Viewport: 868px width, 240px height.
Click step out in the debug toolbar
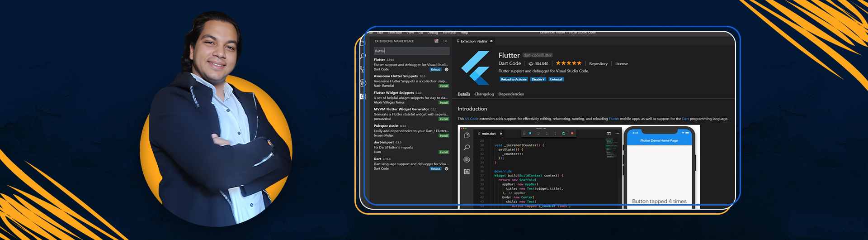(x=555, y=133)
